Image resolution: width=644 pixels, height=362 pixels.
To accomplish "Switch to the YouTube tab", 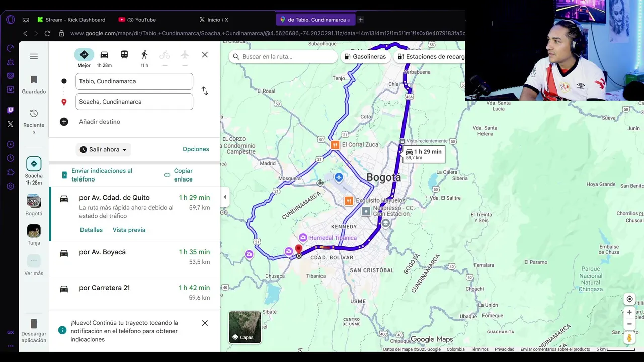I will (x=137, y=20).
